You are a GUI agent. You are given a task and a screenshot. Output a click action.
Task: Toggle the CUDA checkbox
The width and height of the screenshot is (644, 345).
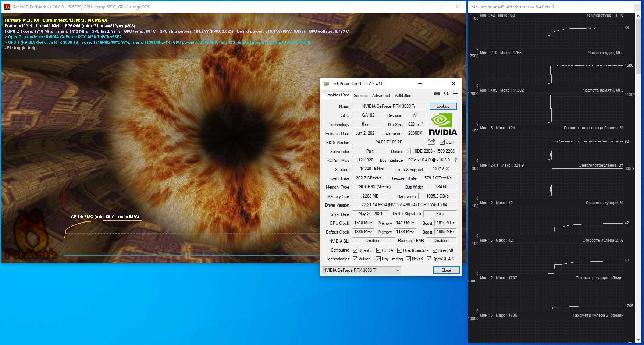click(378, 250)
